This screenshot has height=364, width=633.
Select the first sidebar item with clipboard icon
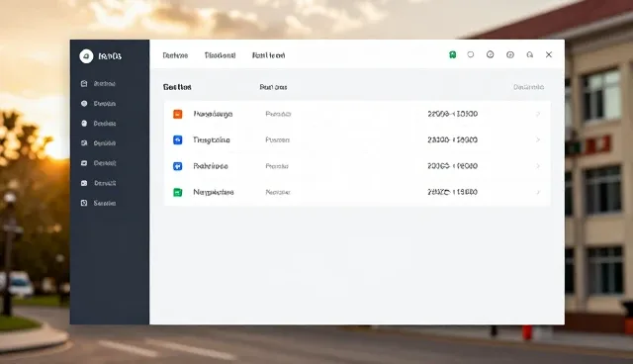click(99, 83)
